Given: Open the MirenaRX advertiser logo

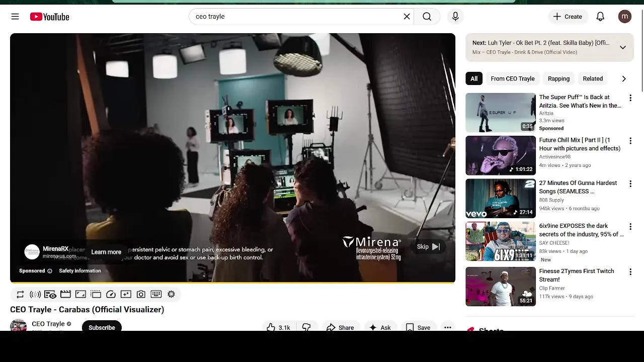Looking at the screenshot, I should pos(32,252).
